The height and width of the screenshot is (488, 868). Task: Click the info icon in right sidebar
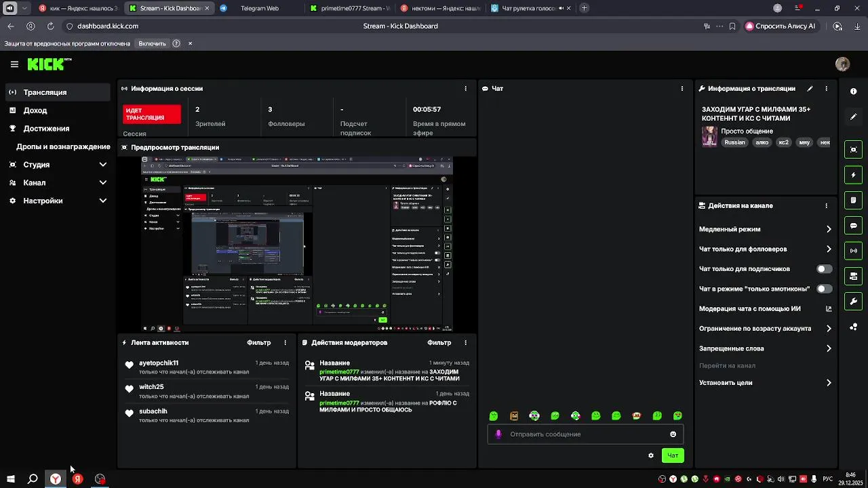(854, 91)
